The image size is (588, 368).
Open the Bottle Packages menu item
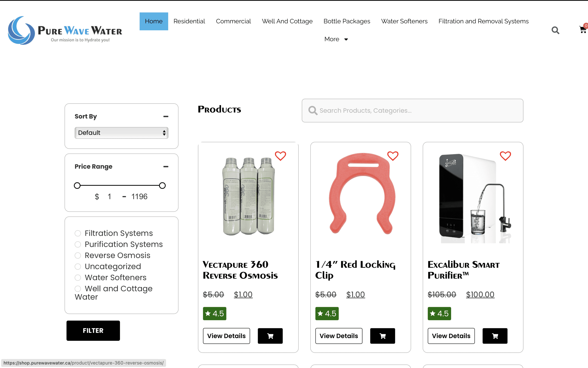point(347,21)
